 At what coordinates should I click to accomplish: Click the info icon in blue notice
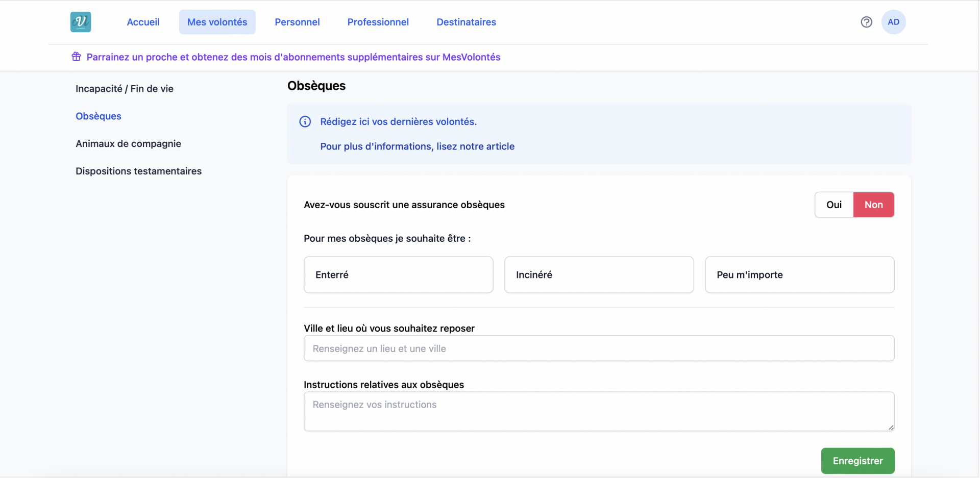click(x=305, y=121)
